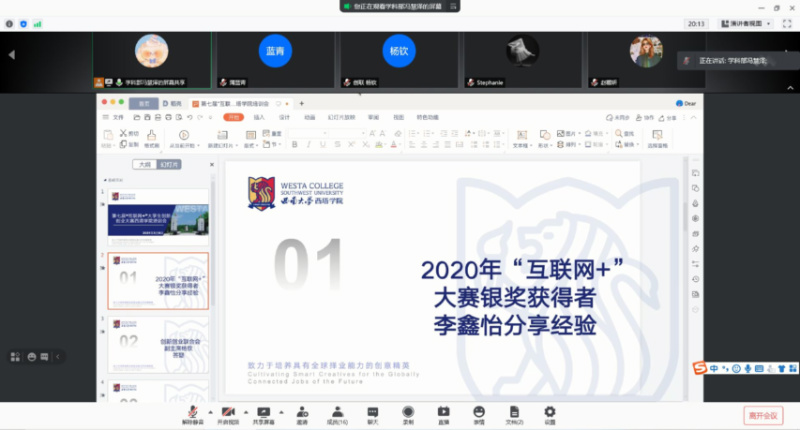Open the Members list icon
The height and width of the screenshot is (430, 800).
[338, 412]
